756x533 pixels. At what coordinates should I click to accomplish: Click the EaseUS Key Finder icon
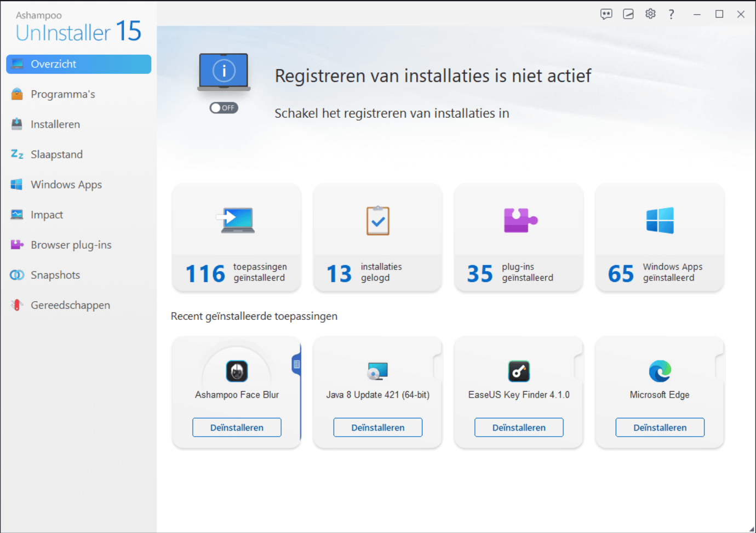coord(519,371)
